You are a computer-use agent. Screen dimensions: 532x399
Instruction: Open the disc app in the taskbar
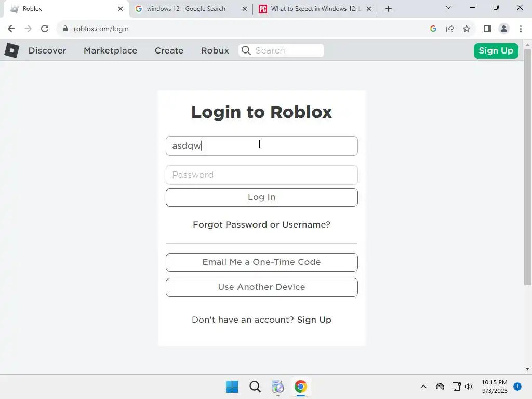click(278, 387)
